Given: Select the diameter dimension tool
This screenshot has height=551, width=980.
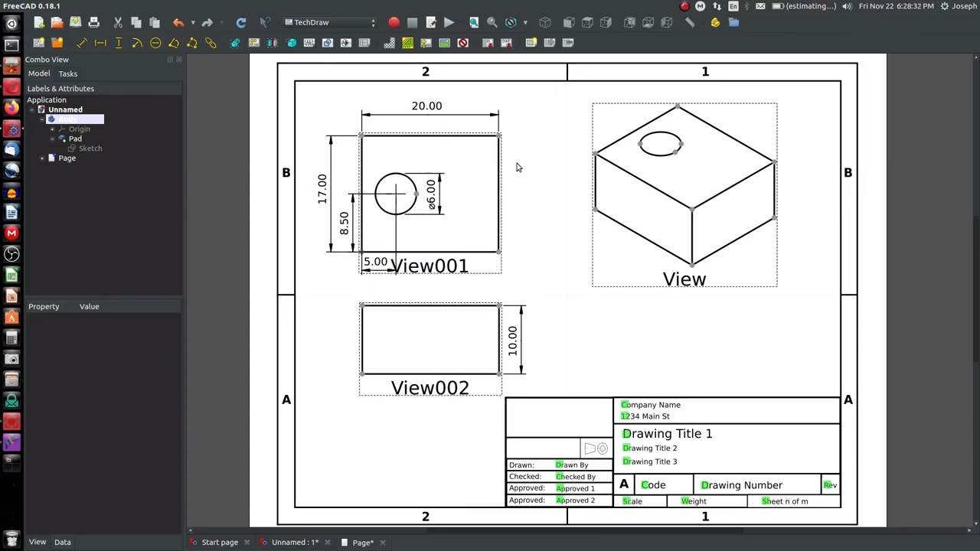Looking at the screenshot, I should click(155, 43).
